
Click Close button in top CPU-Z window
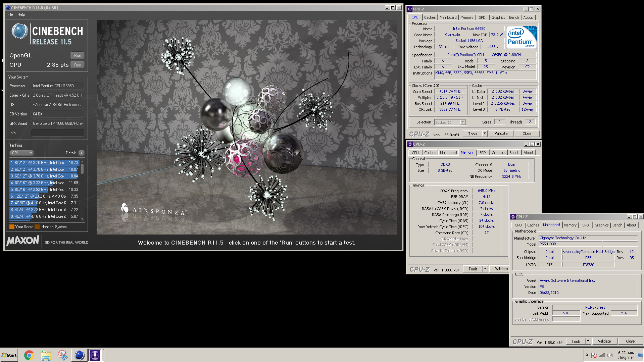tap(527, 134)
